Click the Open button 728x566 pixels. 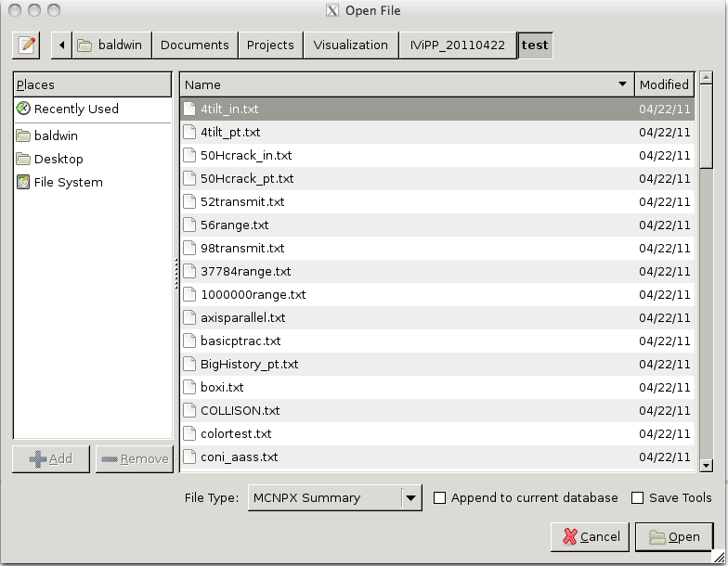click(674, 536)
